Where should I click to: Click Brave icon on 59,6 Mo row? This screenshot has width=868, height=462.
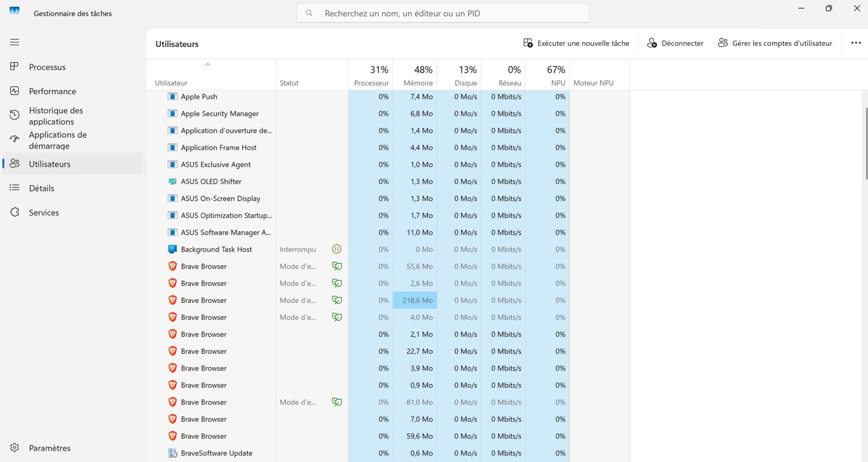click(172, 436)
